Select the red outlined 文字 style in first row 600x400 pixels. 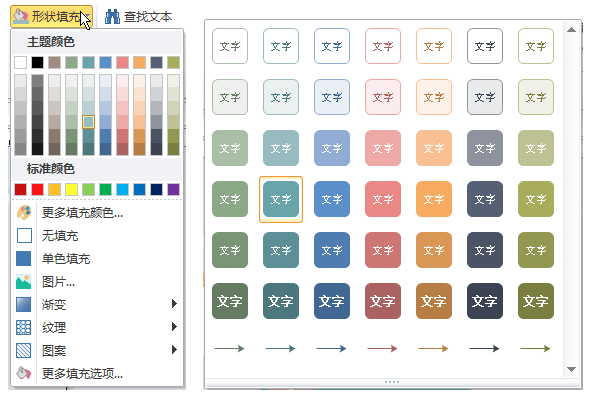[383, 46]
